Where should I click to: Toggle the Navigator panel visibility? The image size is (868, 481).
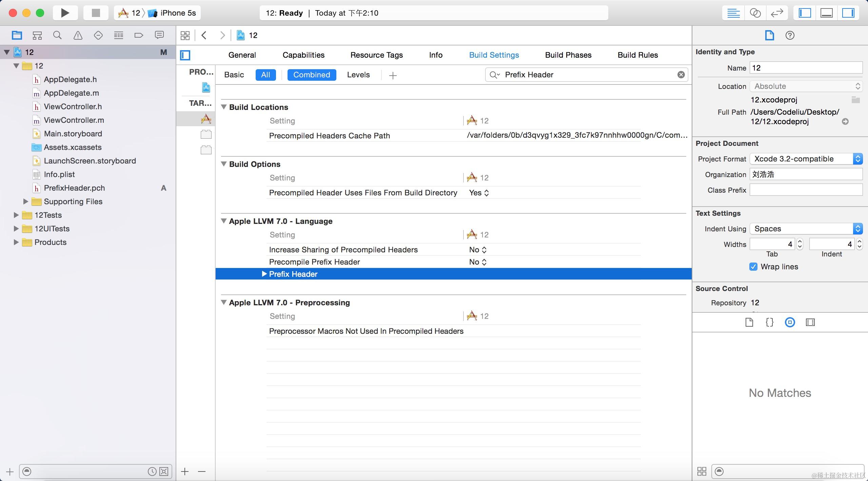click(805, 13)
